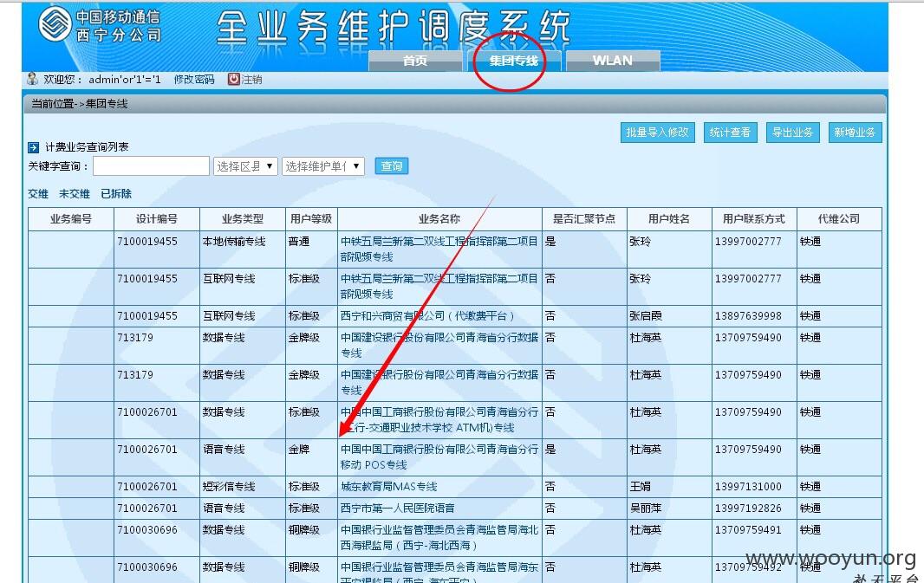Click the phone number 13897639998
The image size is (924, 583).
coord(748,316)
